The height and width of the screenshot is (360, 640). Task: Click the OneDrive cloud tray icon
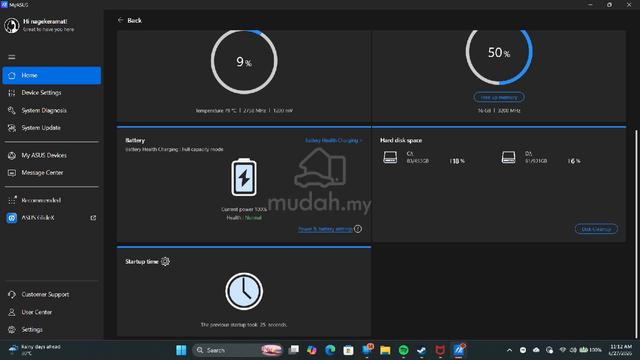tap(536, 350)
